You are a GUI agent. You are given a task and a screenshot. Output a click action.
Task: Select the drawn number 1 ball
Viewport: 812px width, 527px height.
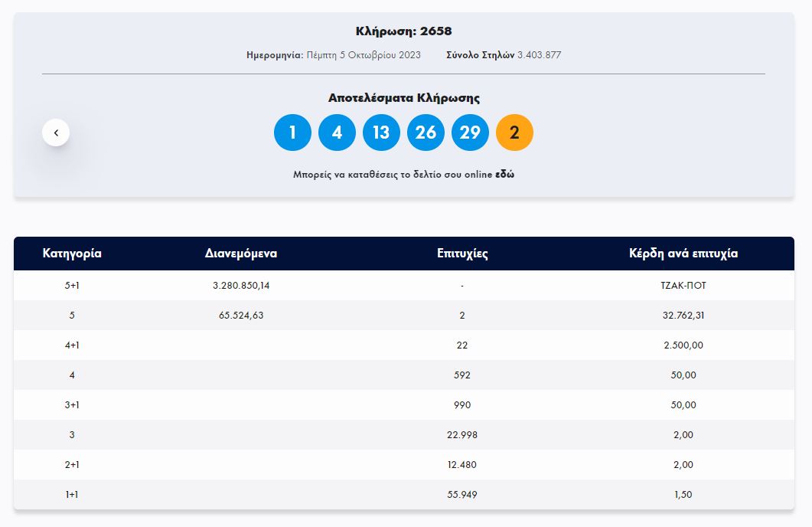[292, 132]
